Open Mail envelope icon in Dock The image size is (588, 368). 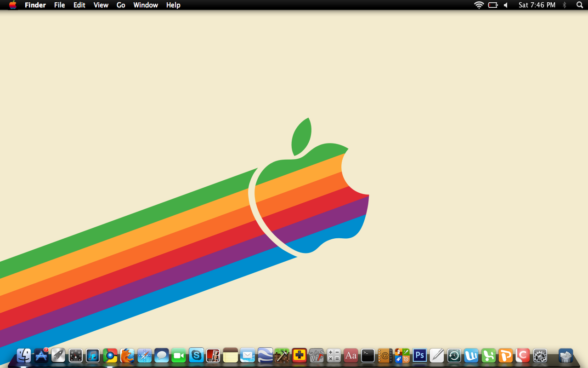[x=248, y=356]
